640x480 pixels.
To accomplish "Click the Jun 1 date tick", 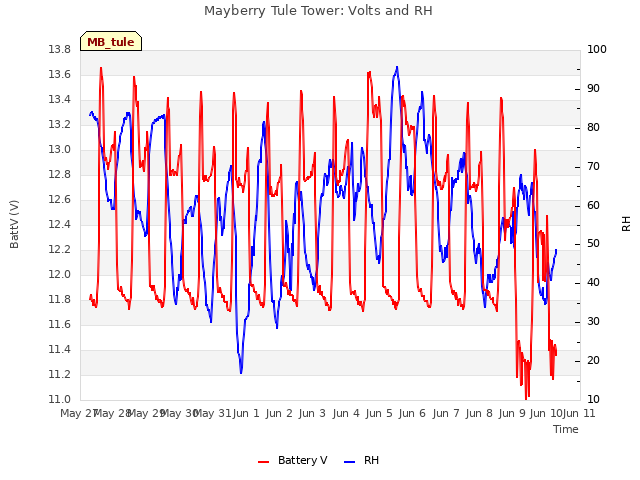I will point(246,414).
